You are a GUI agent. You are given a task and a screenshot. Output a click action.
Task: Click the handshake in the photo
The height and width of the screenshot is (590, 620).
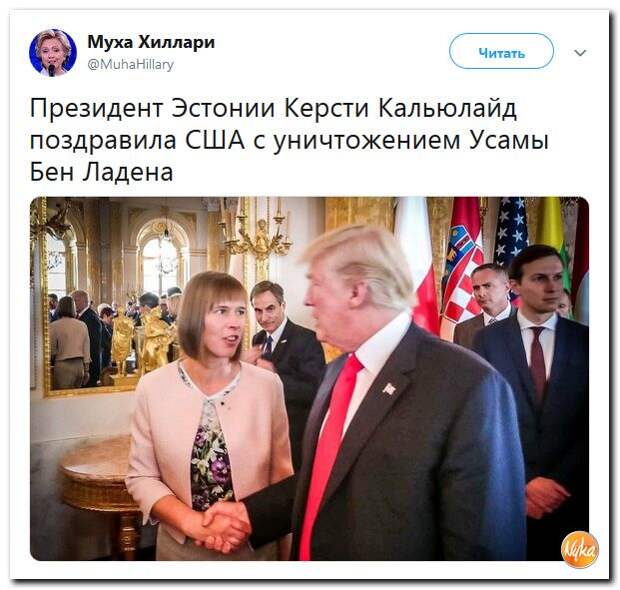(x=226, y=524)
